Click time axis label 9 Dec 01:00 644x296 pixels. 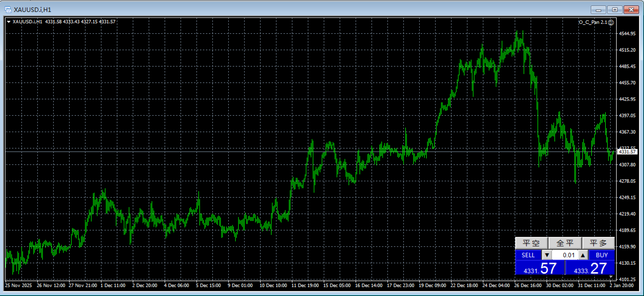(x=240, y=286)
